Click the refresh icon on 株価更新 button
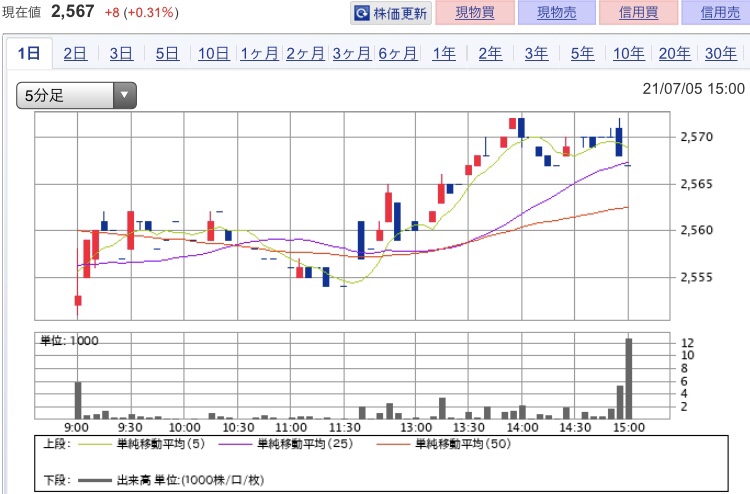750x494 pixels. (x=362, y=13)
